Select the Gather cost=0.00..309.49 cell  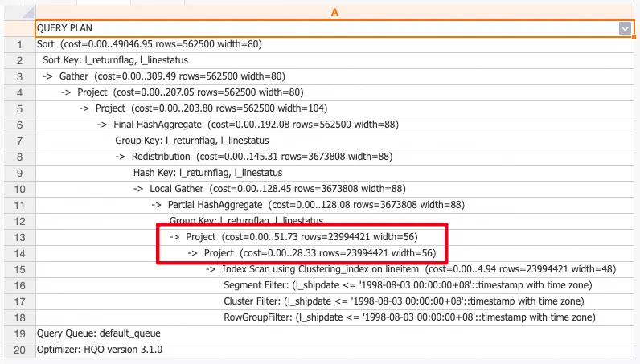[334, 76]
